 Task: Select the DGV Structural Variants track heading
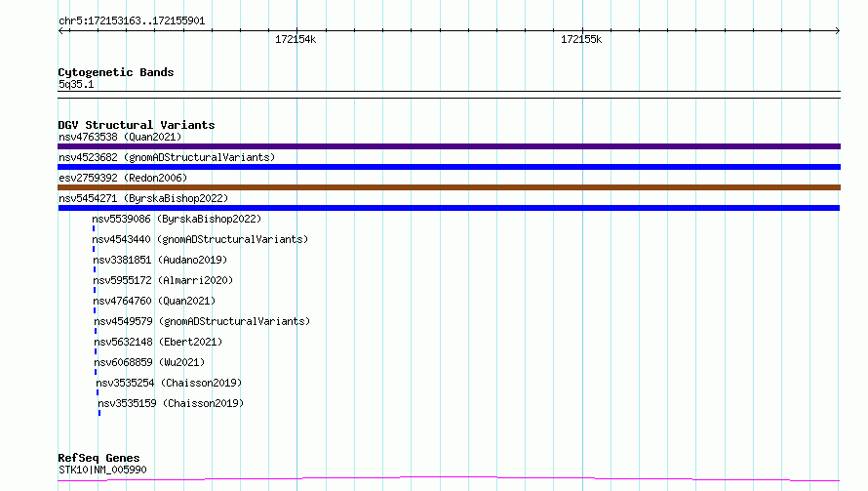coord(137,125)
